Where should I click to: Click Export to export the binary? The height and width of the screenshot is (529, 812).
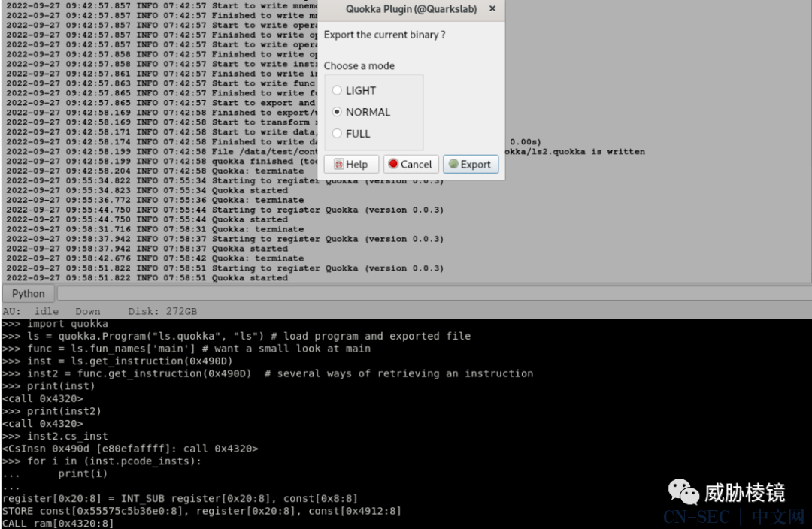click(x=470, y=164)
